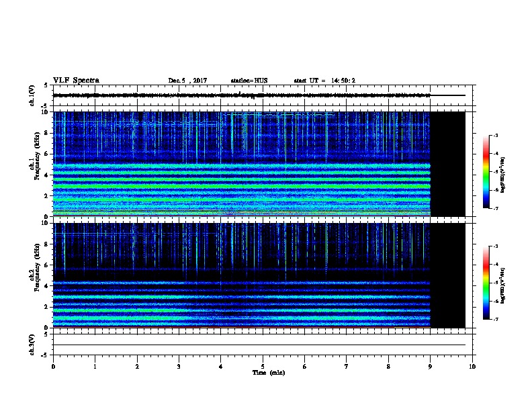Click the bright green 3 kHz band in ch.1 spectrogram
Viewport: 532px width, 411px height.
[x=242, y=186]
